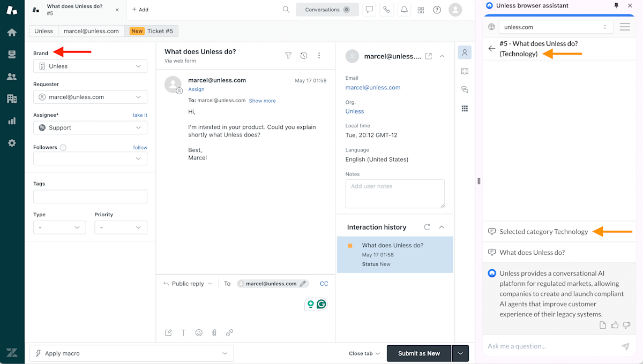Screen dimensions: 643x364
Task: Open the apps grid icon in context panel
Action: [465, 108]
